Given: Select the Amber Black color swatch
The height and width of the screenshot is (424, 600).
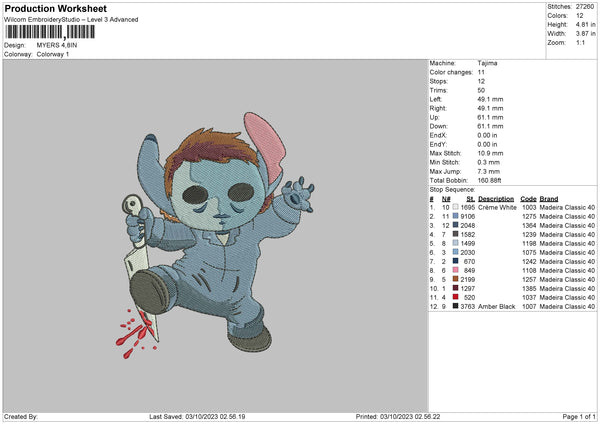Looking at the screenshot, I should (x=457, y=306).
